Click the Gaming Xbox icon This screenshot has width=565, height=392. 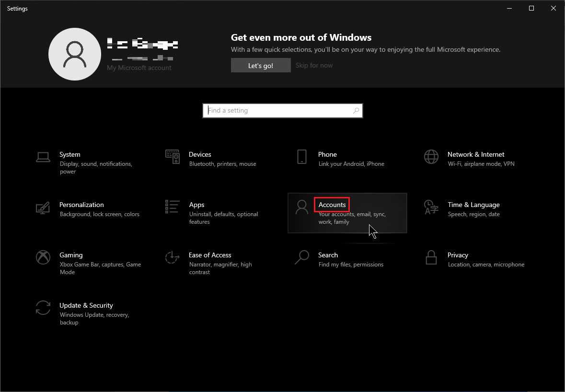click(43, 257)
